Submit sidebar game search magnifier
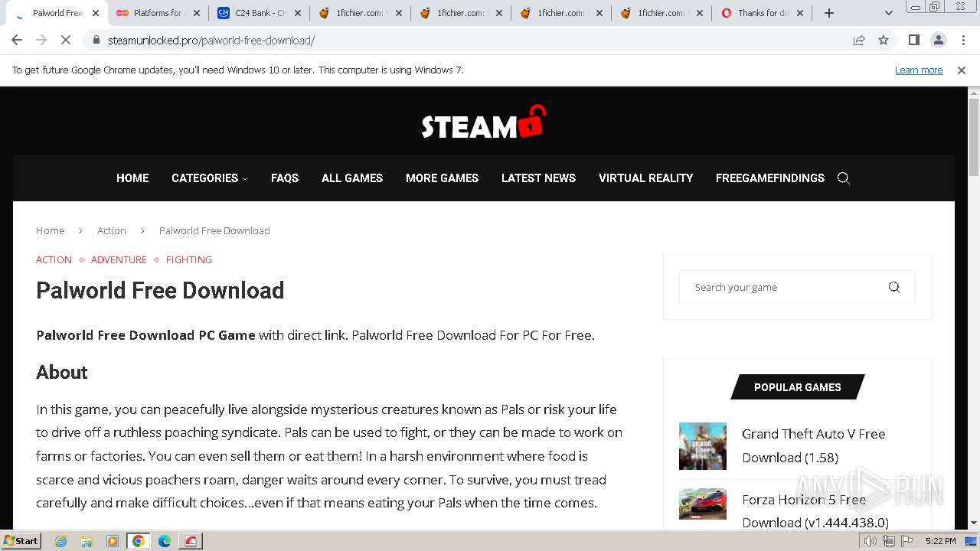Image resolution: width=980 pixels, height=551 pixels. 894,287
